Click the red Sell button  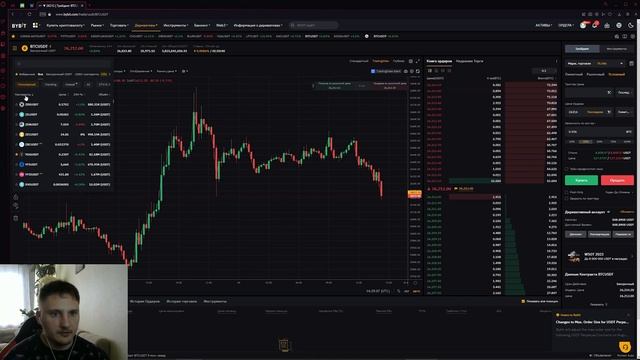617,180
